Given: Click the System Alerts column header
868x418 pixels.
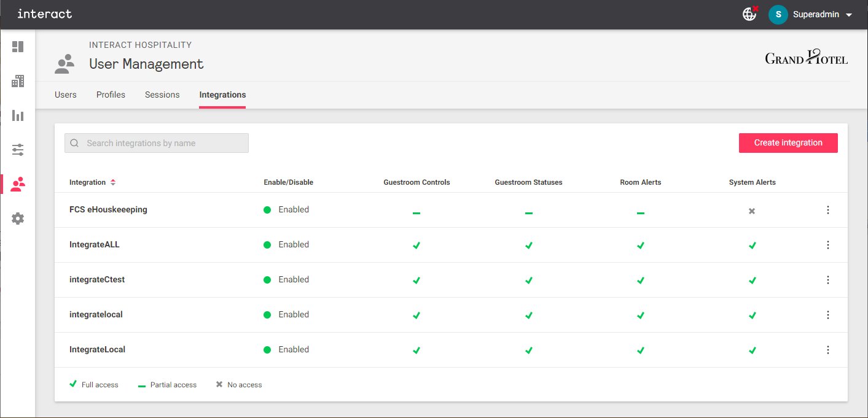Looking at the screenshot, I should click(752, 182).
